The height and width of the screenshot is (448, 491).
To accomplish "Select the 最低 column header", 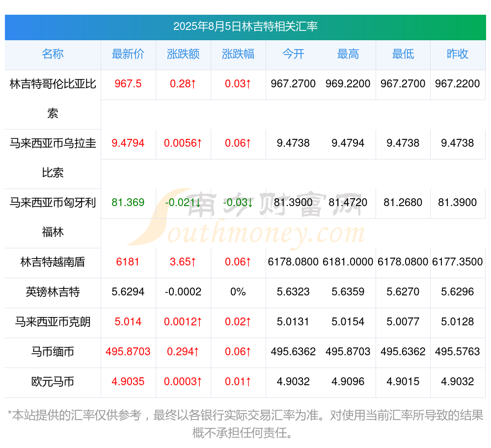I will pyautogui.click(x=403, y=54).
